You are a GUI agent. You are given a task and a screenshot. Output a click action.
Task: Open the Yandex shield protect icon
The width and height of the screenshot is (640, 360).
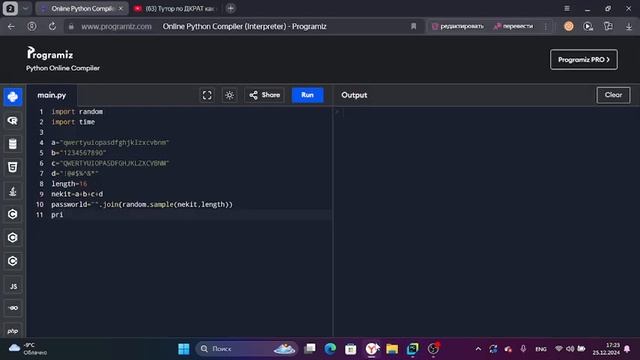click(x=32, y=27)
